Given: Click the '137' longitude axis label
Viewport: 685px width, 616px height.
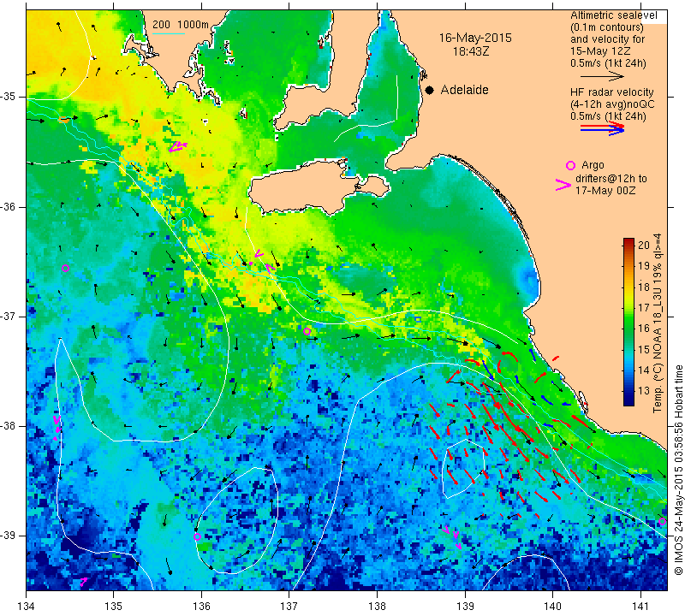Looking at the screenshot, I should [289, 607].
